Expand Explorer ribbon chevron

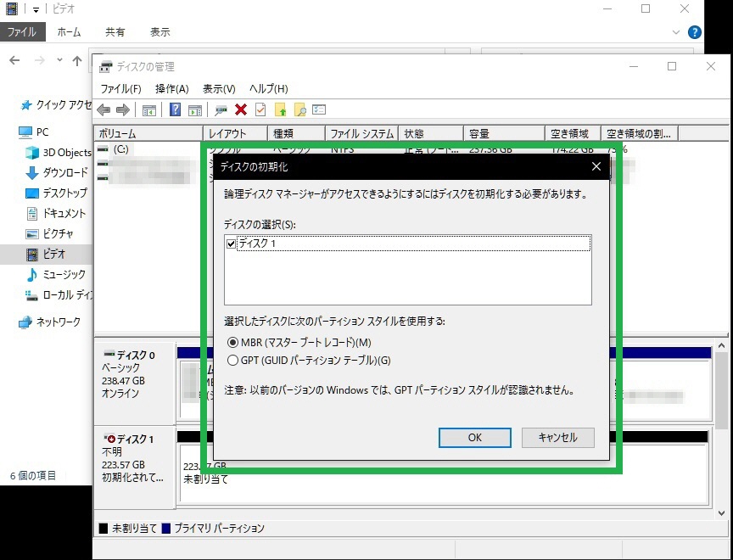pyautogui.click(x=676, y=32)
